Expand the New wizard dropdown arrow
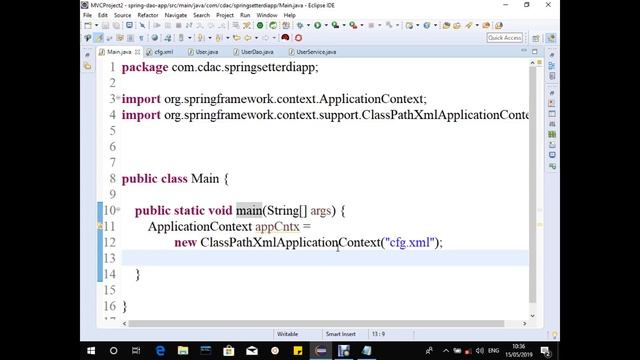The image size is (640, 360). (97, 25)
